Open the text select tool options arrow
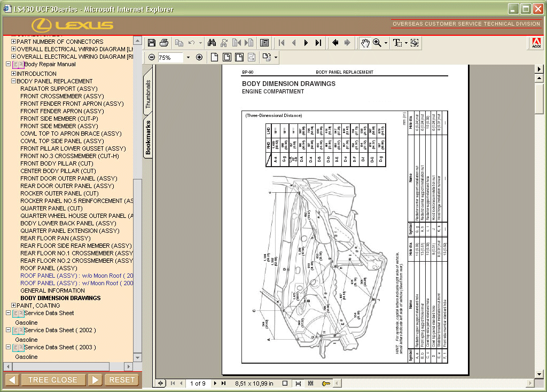The width and height of the screenshot is (547, 392). click(406, 43)
